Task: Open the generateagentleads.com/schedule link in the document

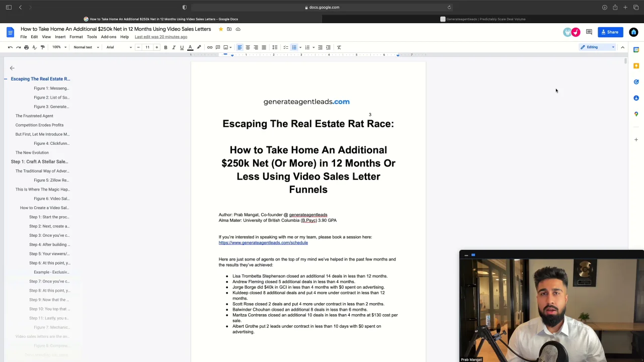Action: [263, 243]
